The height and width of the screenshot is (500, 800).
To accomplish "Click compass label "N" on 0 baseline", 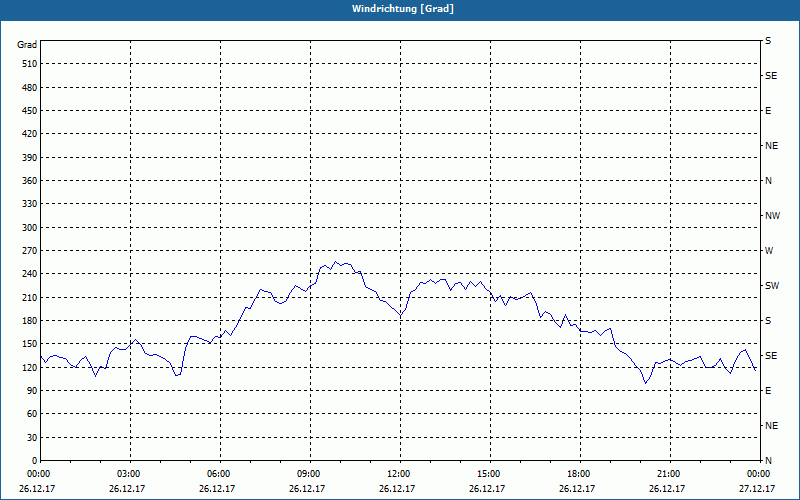I will pyautogui.click(x=768, y=461).
